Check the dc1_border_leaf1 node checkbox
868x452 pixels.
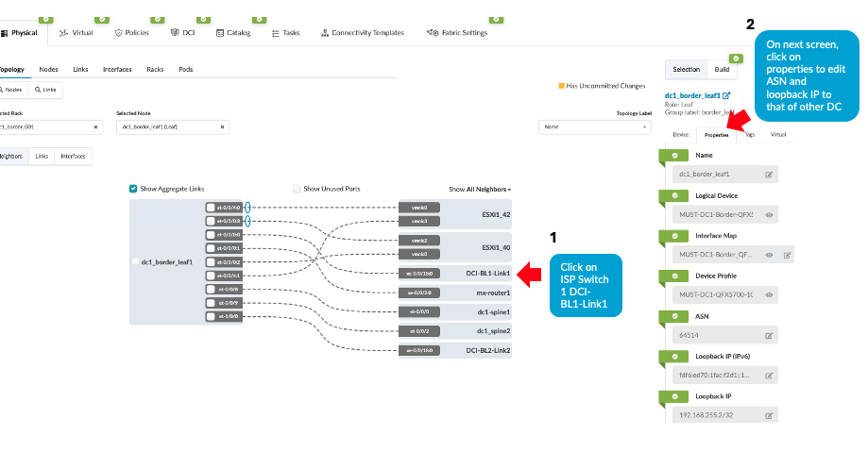pos(135,262)
